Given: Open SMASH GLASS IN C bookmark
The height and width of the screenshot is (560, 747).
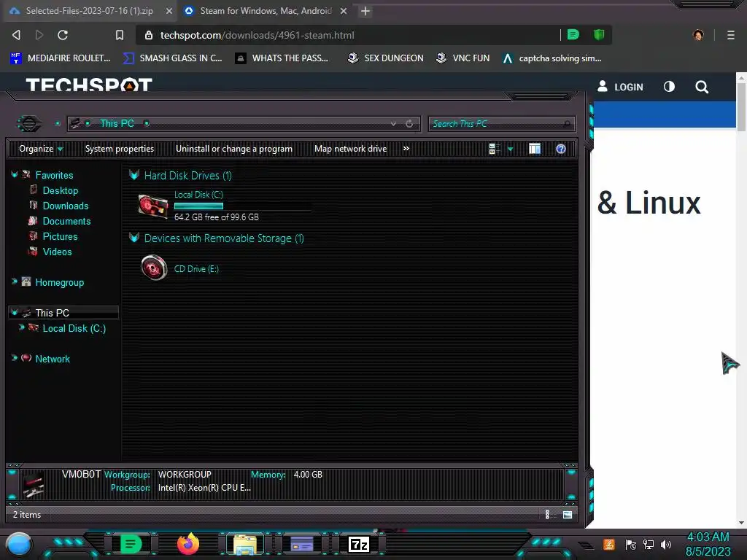Looking at the screenshot, I should [x=172, y=58].
